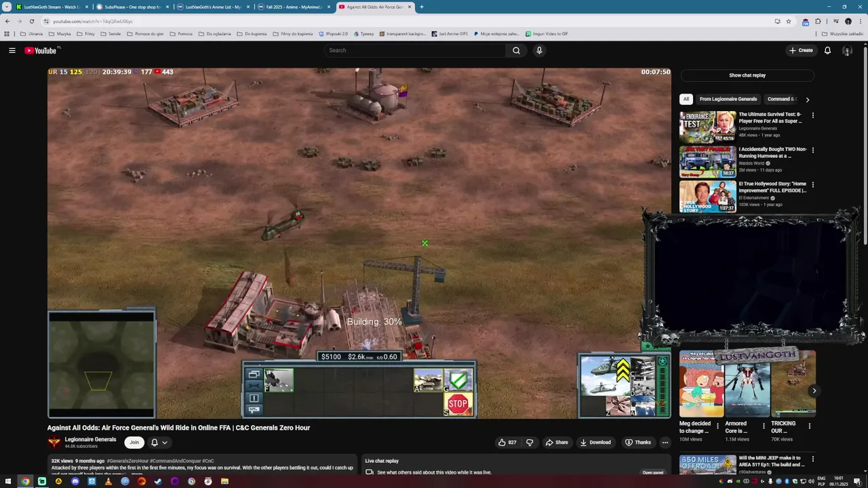Screen dimensions: 868x488
Task: Switch to LustVanGoth's Anime List tab
Action: 213,7
